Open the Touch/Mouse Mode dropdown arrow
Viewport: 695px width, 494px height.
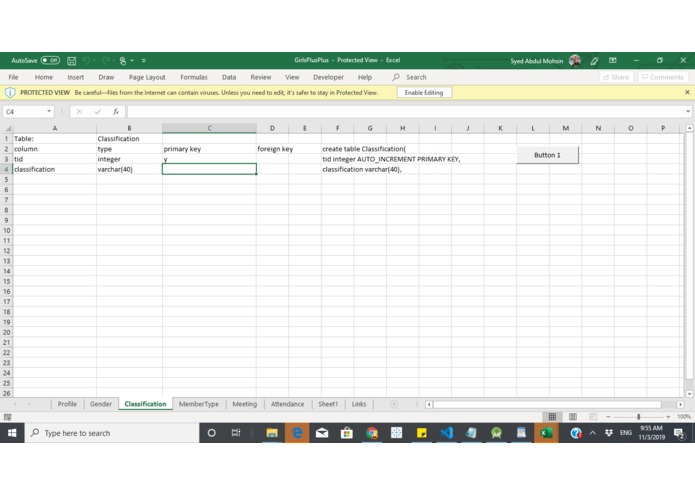click(x=132, y=61)
